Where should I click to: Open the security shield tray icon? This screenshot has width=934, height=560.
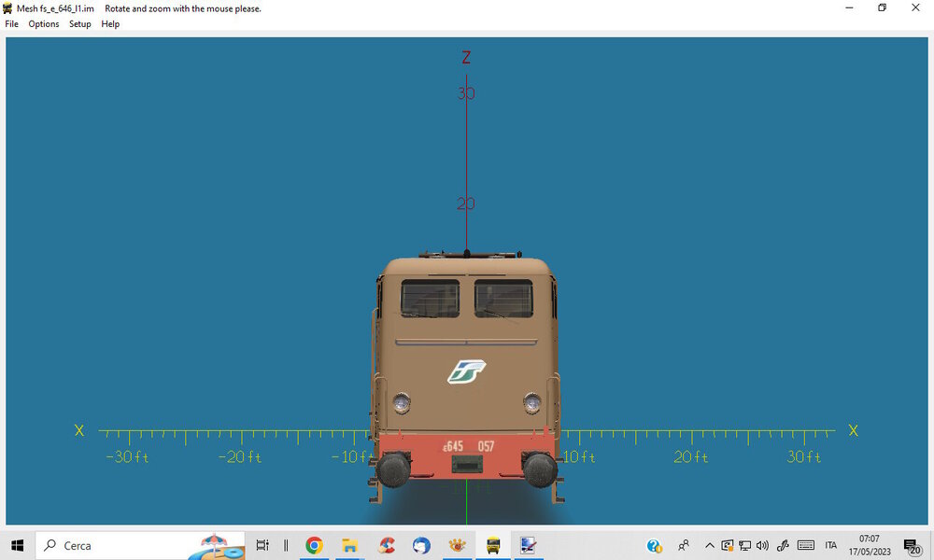click(x=727, y=545)
